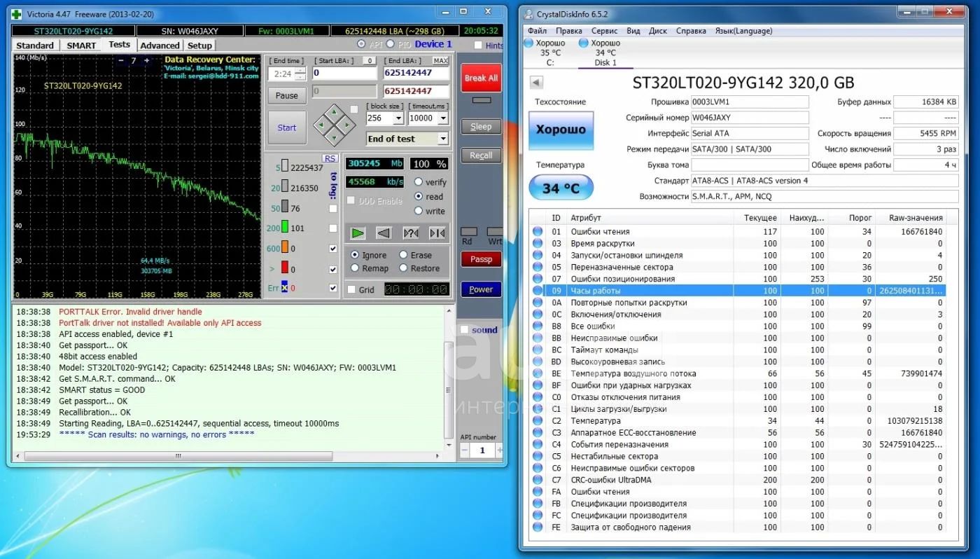The width and height of the screenshot is (980, 559).
Task: Select the Disk 1 status circle in CrystalDiskInfo
Action: (x=584, y=43)
